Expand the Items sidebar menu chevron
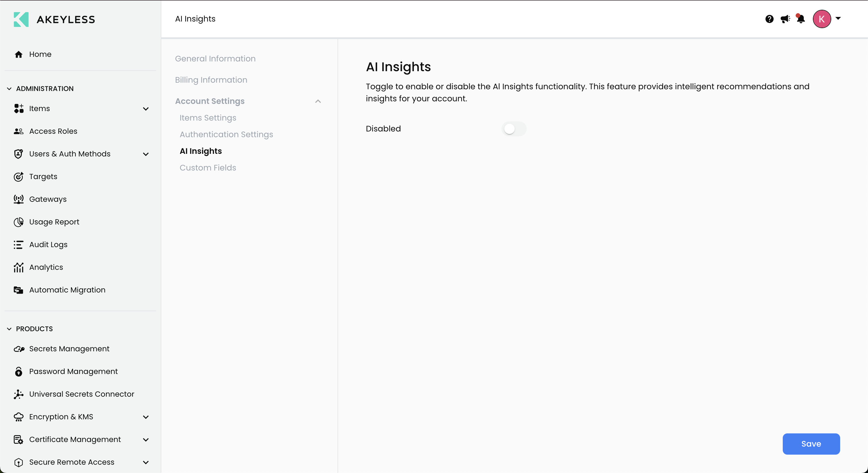Screen dimensions: 868x473 146,109
